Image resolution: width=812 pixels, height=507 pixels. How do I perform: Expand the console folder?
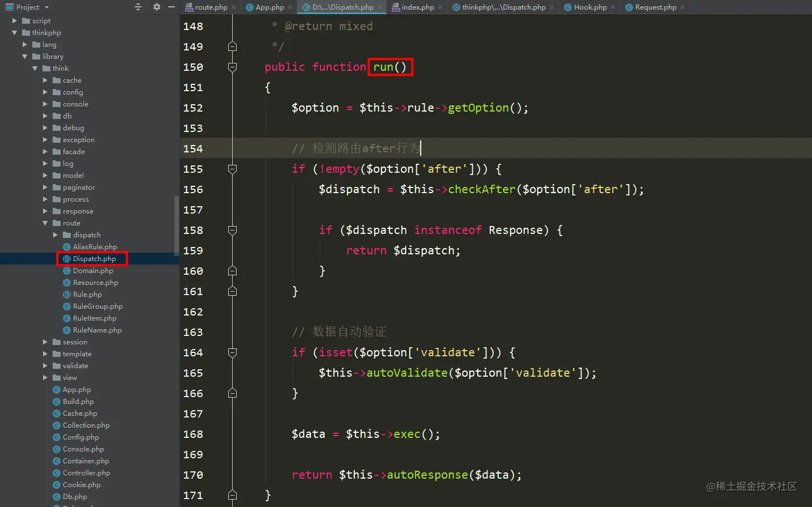click(x=45, y=104)
